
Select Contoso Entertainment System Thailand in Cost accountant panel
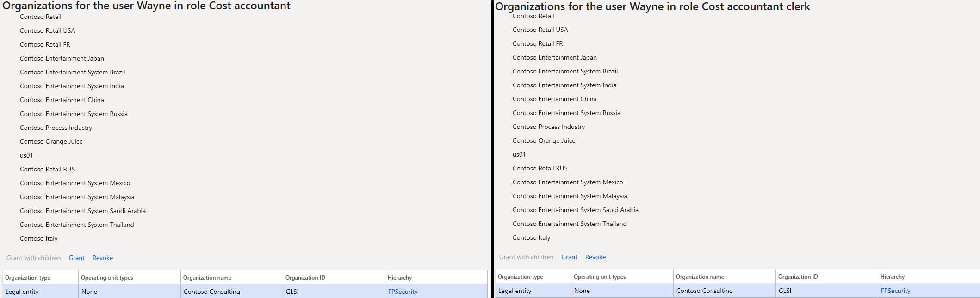coord(77,225)
